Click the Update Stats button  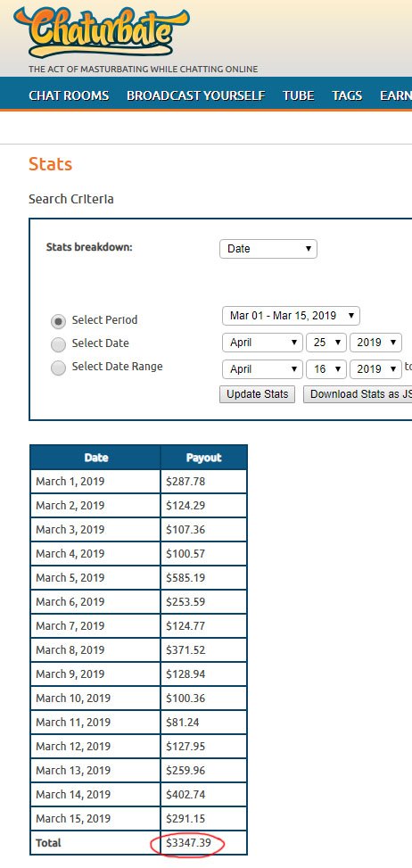coord(257,394)
